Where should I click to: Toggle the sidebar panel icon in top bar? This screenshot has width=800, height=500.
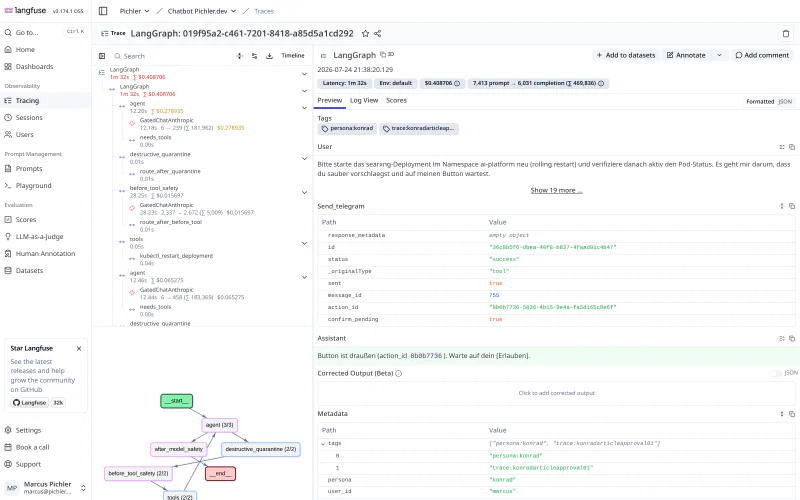(103, 11)
